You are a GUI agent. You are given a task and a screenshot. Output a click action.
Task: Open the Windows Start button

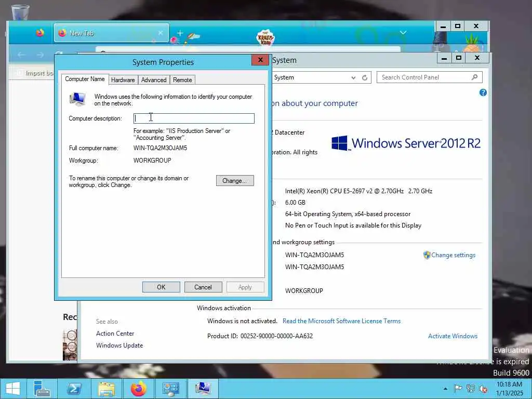tap(13, 389)
